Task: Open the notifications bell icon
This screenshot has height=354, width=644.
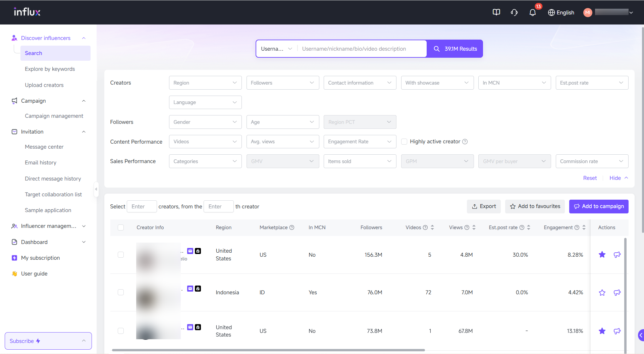Action: click(532, 13)
